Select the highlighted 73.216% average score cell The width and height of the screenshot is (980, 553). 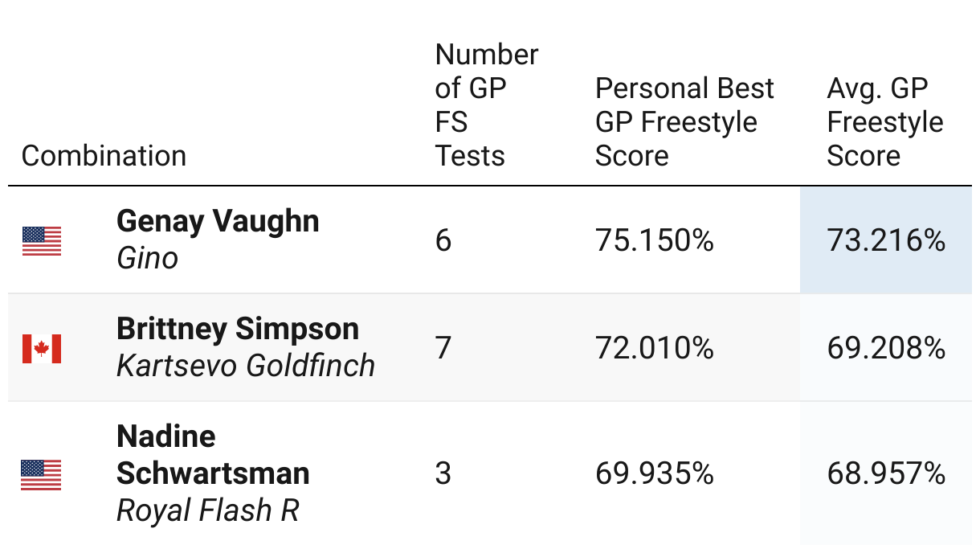(886, 240)
